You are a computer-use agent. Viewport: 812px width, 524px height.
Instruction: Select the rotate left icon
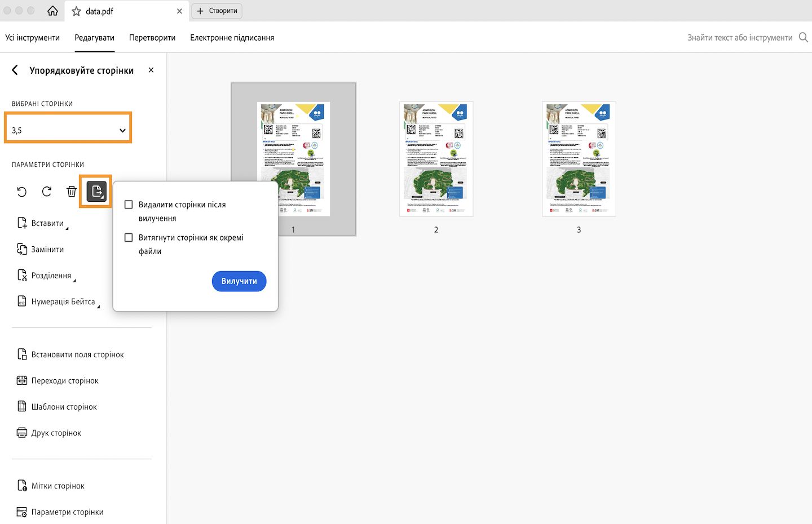click(x=21, y=192)
